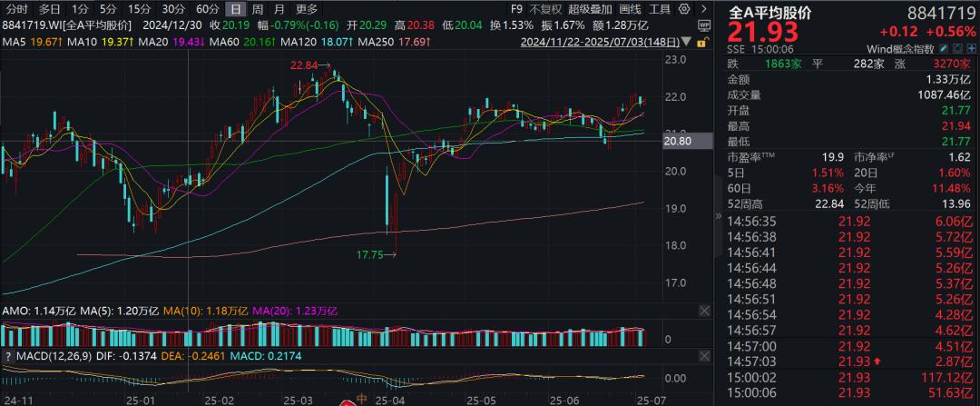Open the 不复权 adjustment dropdown
980x406 pixels.
(x=545, y=9)
